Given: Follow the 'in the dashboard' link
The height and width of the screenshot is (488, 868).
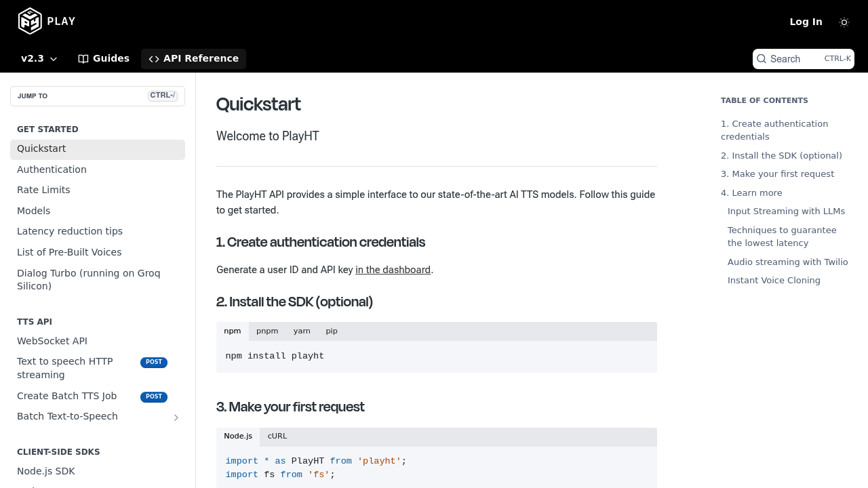Looking at the screenshot, I should point(393,270).
